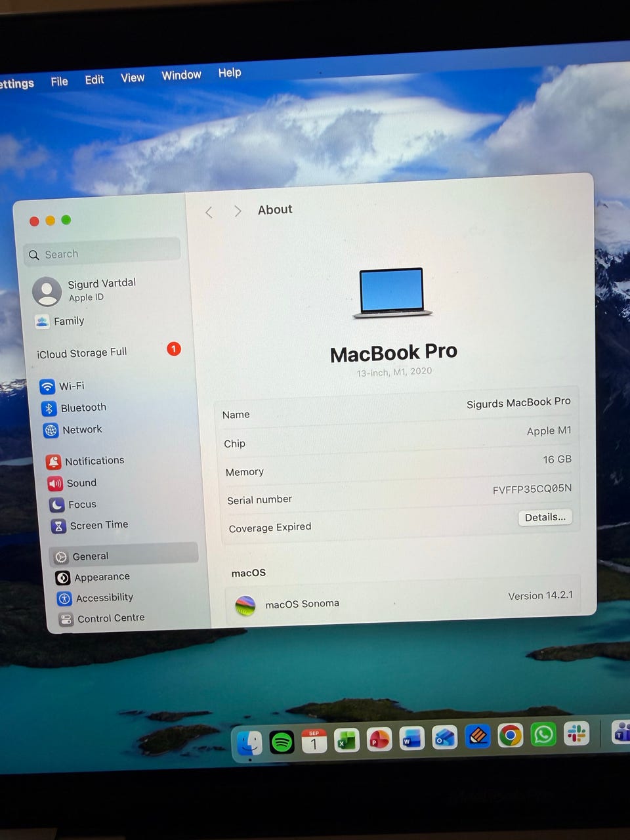Select General in the sidebar
Image resolution: width=630 pixels, height=840 pixels.
[124, 556]
